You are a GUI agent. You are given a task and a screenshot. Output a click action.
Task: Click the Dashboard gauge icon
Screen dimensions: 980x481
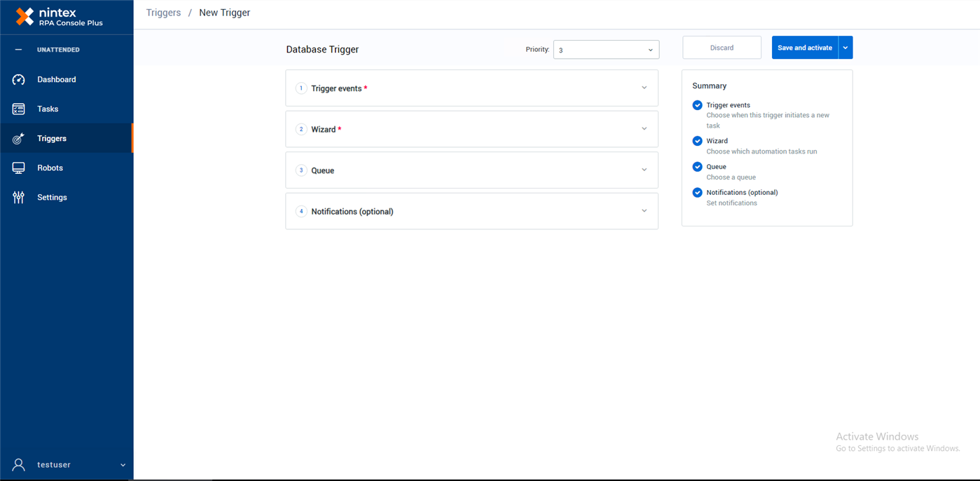pyautogui.click(x=19, y=80)
